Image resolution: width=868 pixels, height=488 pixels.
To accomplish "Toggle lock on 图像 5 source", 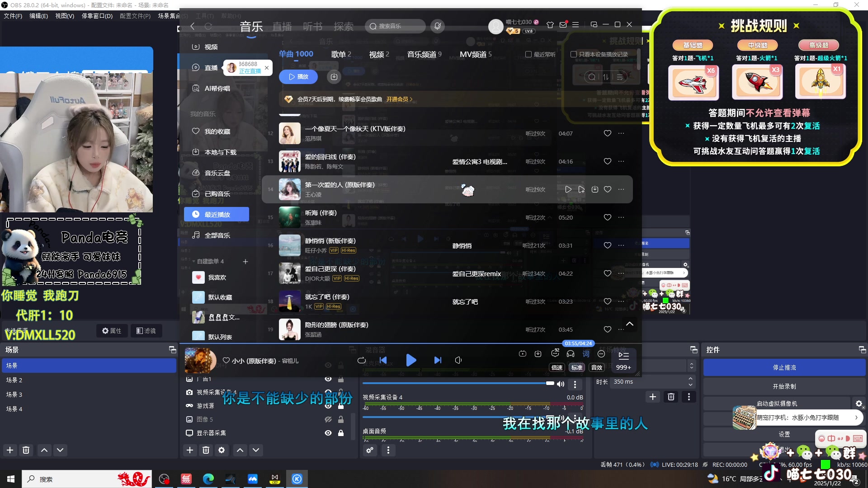I will point(341,419).
